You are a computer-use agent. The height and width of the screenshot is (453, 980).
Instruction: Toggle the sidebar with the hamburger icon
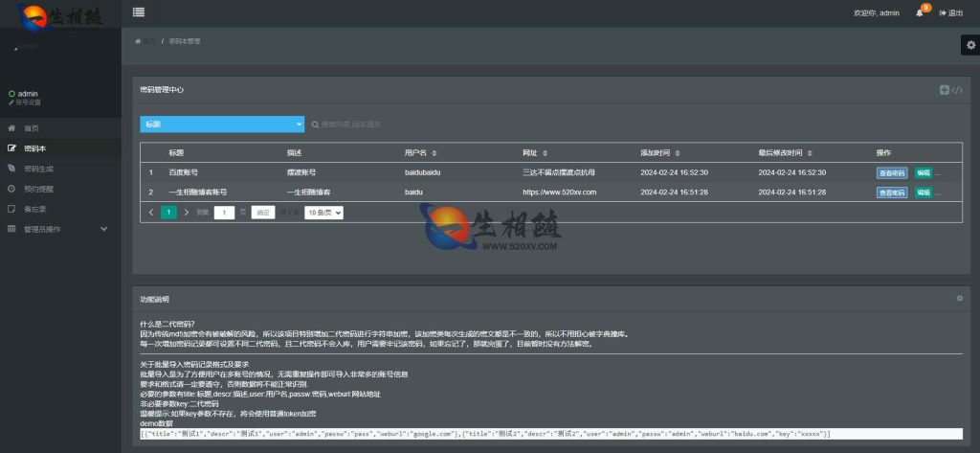138,11
